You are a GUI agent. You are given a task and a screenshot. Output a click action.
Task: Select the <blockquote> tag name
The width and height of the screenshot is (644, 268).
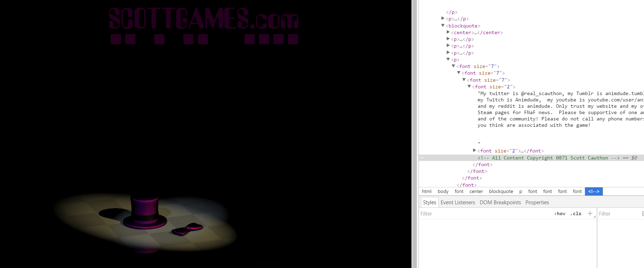(x=463, y=26)
